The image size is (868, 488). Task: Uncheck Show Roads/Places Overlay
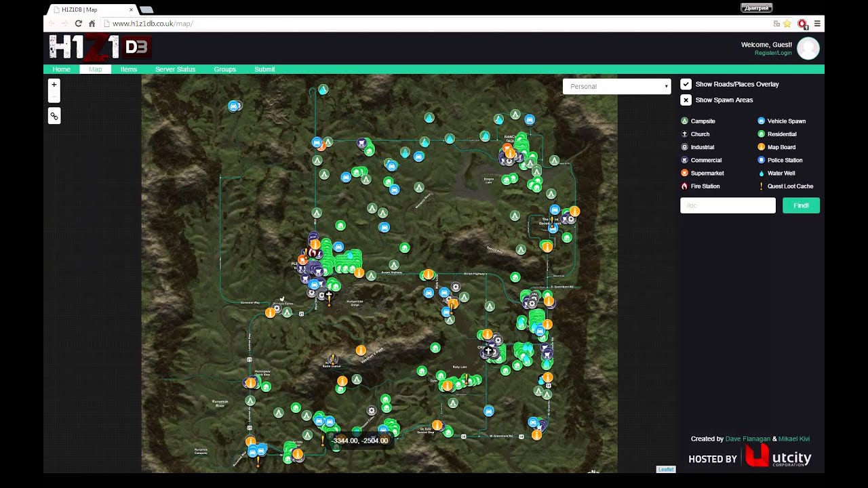pyautogui.click(x=686, y=84)
